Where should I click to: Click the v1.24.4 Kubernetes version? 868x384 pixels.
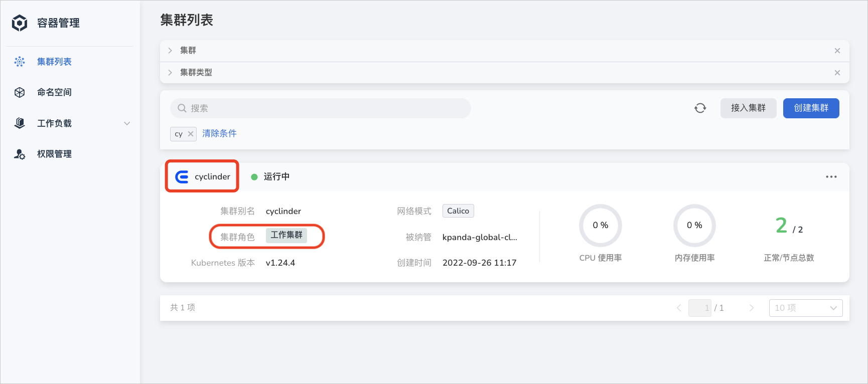tap(280, 263)
